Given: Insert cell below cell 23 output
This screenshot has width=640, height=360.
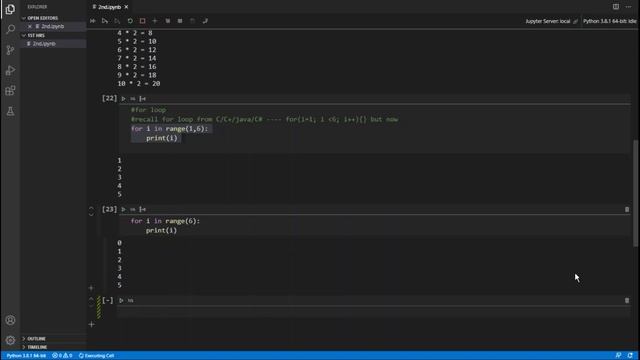Looking at the screenshot, I should click(x=91, y=288).
